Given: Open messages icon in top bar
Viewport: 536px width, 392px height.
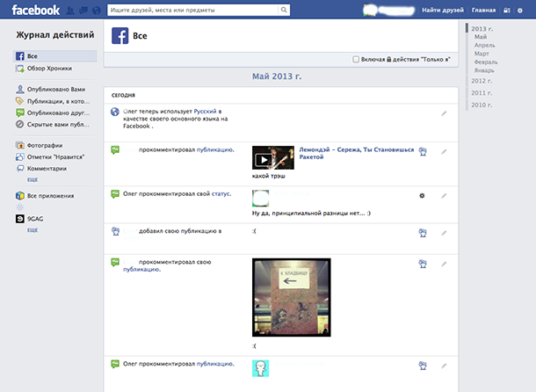Looking at the screenshot, I should pos(83,11).
